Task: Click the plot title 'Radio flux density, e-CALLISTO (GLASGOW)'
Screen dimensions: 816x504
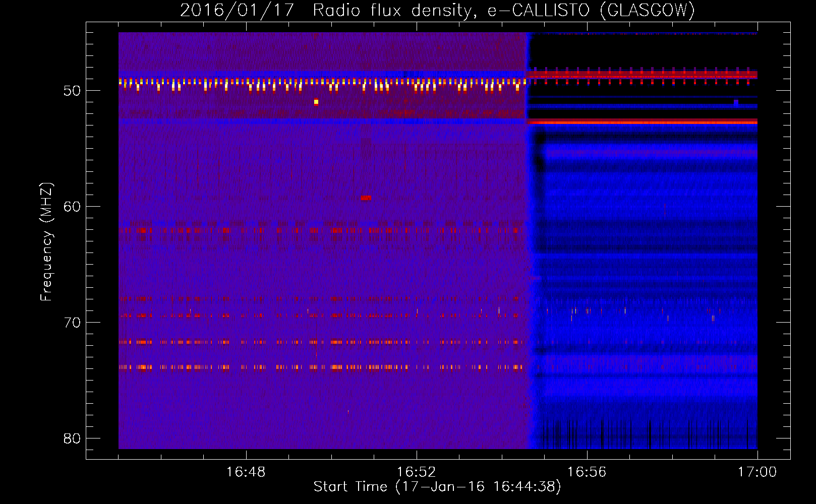Action: point(504,10)
